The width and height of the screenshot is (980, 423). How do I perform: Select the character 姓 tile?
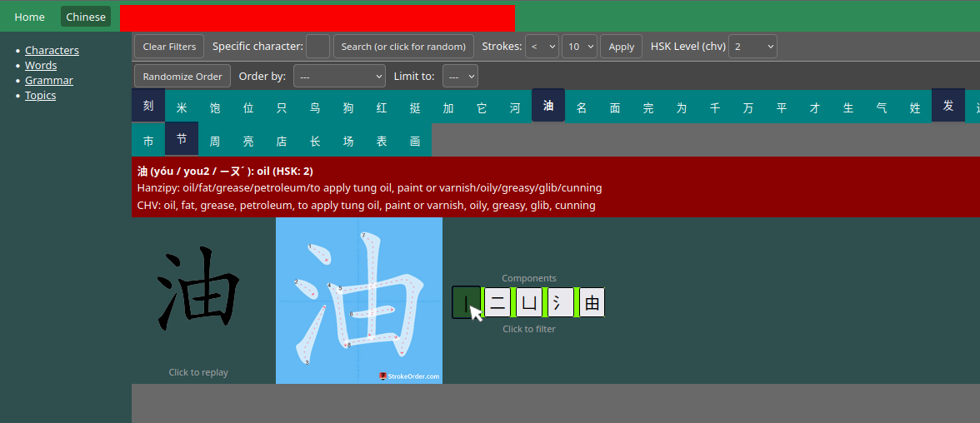(915, 108)
